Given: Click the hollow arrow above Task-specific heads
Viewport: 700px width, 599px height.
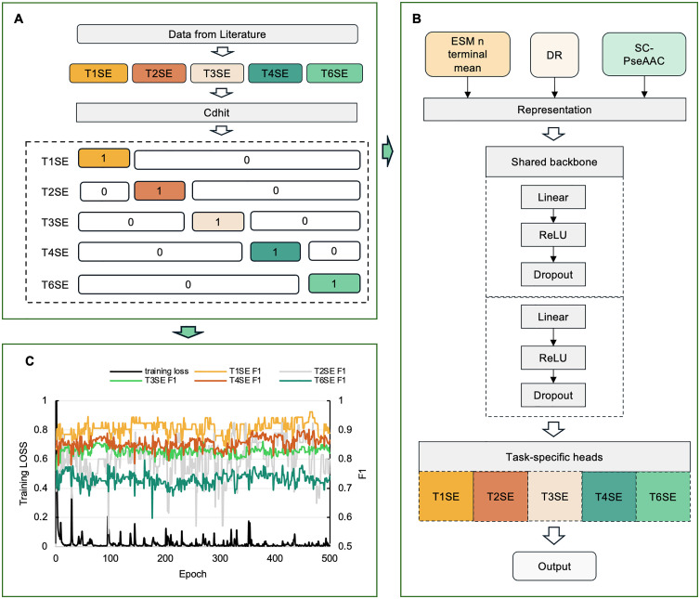Looking at the screenshot, I should coord(553,430).
